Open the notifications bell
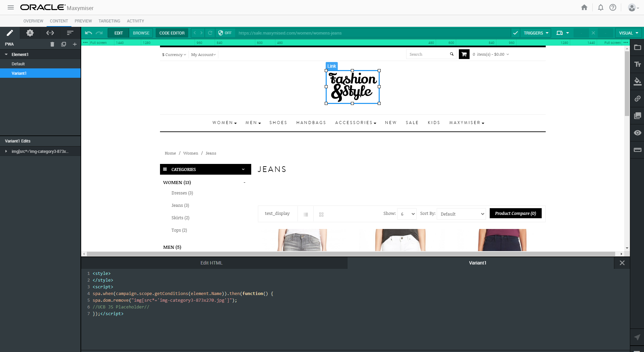 [601, 7]
